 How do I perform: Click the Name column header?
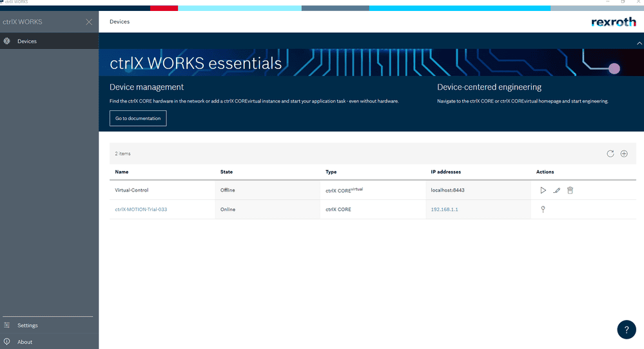tap(122, 172)
